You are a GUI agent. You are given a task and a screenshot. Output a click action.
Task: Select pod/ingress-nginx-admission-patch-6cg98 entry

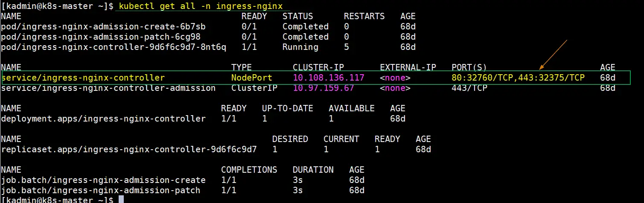pyautogui.click(x=101, y=37)
